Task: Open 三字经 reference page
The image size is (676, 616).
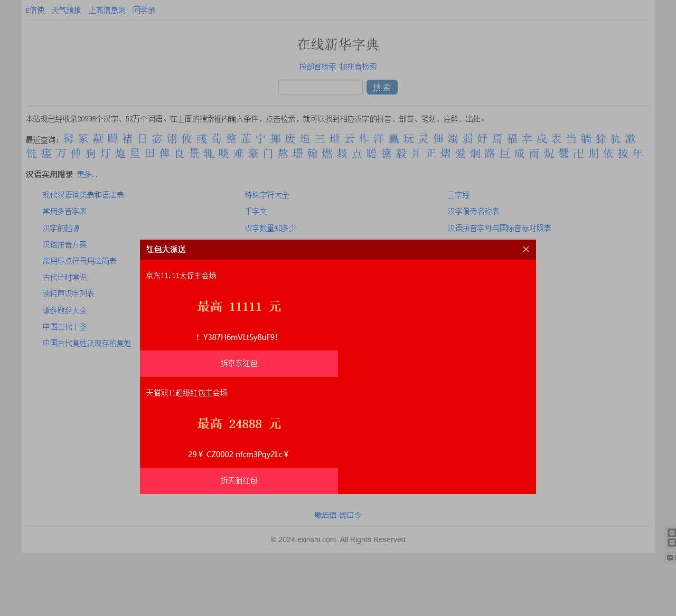Action: [x=458, y=195]
